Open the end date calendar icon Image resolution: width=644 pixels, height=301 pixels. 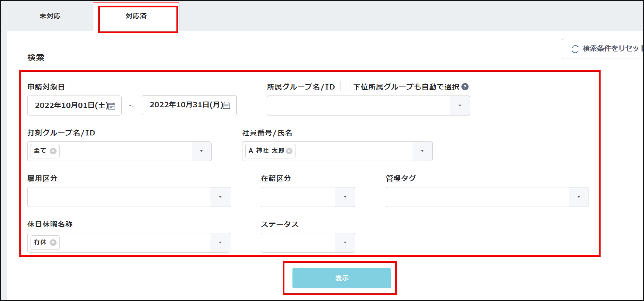(x=227, y=106)
